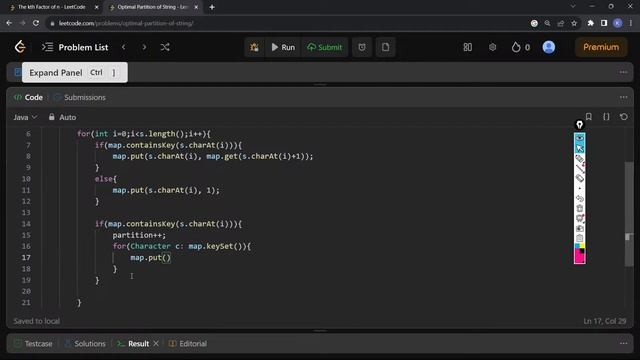Open the Java language dropdown

click(25, 117)
